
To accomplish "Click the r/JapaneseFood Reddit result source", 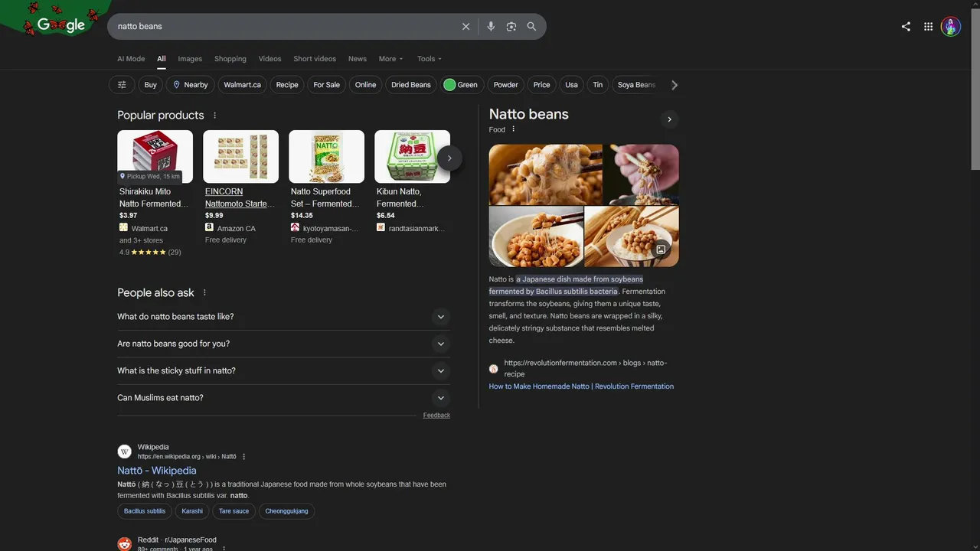I will (177, 540).
